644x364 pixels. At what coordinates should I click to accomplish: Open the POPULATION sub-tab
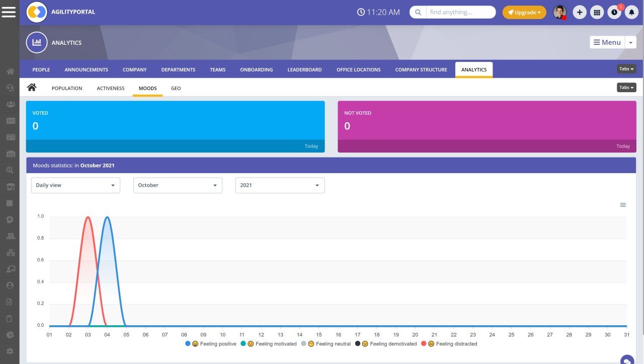coord(66,88)
